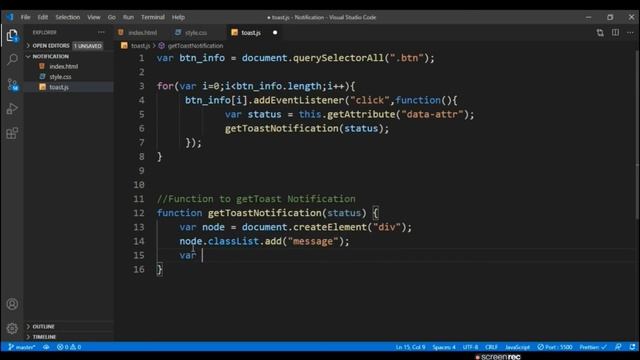The height and width of the screenshot is (360, 640).
Task: Split the editor to the right
Action: pyautogui.click(x=615, y=33)
